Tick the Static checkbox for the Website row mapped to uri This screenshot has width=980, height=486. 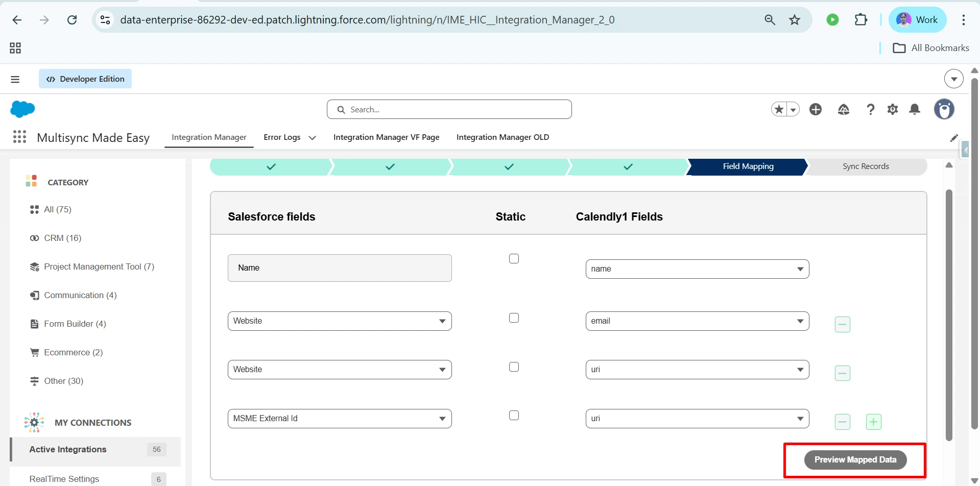[514, 367]
